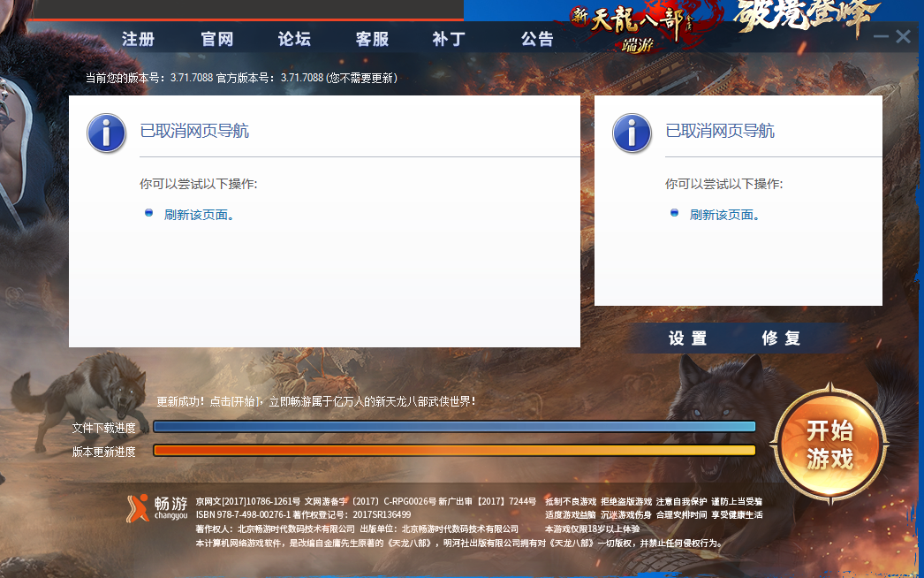This screenshot has width=924, height=578.
Task: Click the blue info icon in the smaller right panel
Action: pos(632,133)
